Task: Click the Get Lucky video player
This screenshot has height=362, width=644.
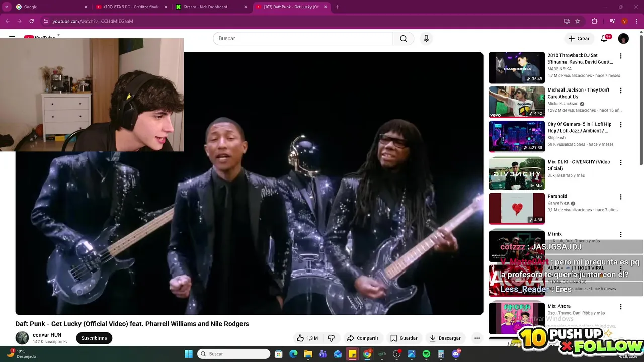Action: [x=249, y=184]
